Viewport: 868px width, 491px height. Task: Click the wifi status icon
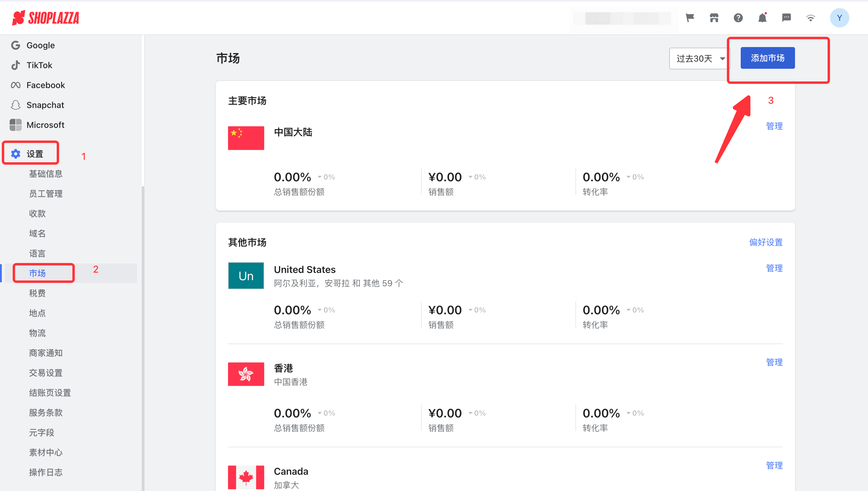pos(810,17)
